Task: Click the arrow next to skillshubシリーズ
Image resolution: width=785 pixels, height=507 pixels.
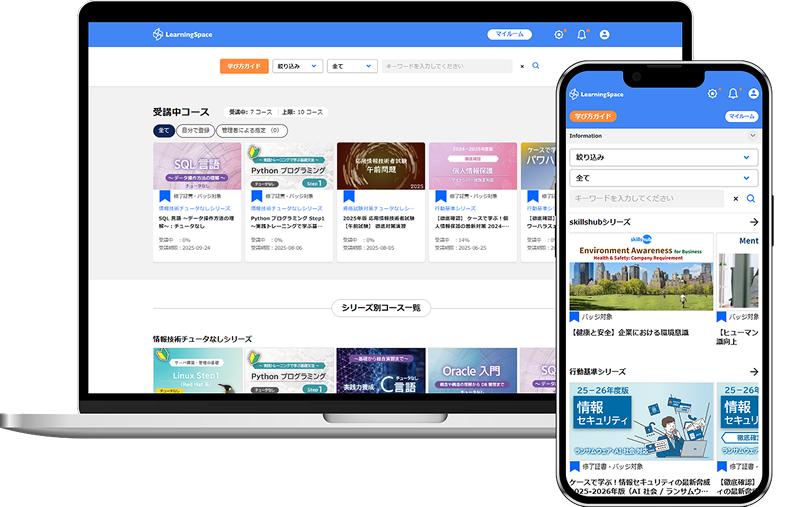Action: tap(753, 222)
